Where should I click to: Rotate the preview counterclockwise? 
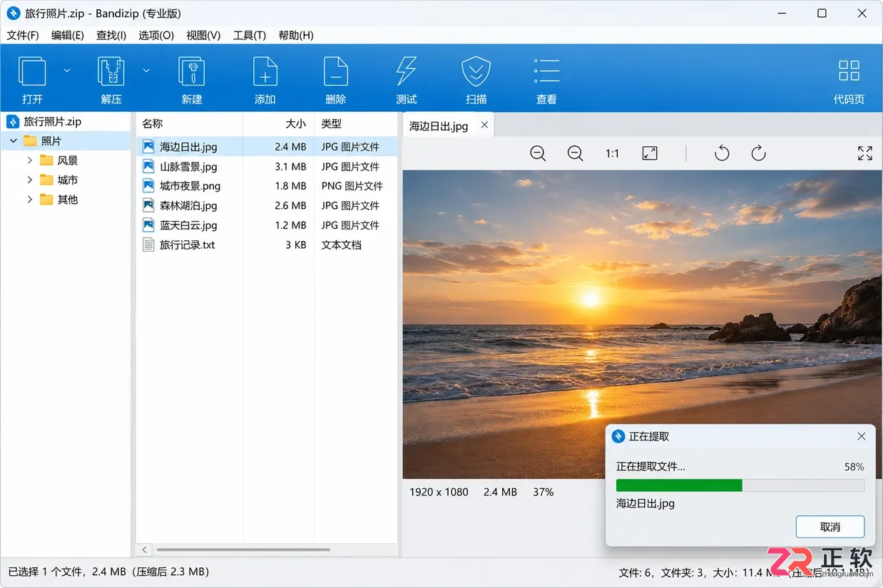tap(722, 153)
